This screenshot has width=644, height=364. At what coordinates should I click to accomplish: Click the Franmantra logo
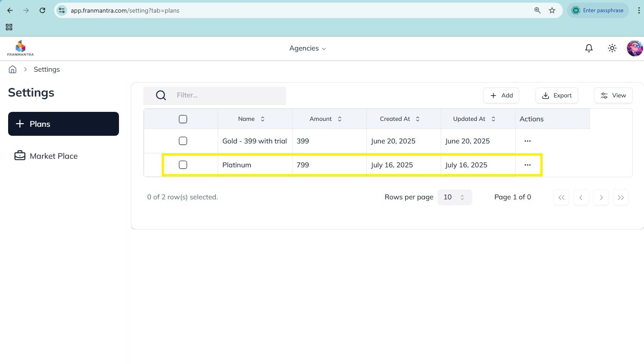coord(20,48)
